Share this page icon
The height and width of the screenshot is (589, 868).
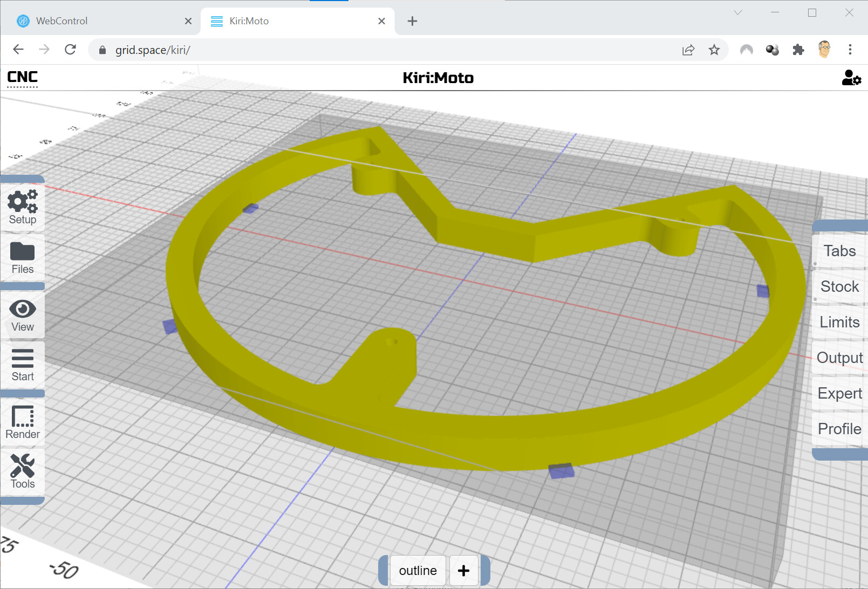click(x=688, y=50)
